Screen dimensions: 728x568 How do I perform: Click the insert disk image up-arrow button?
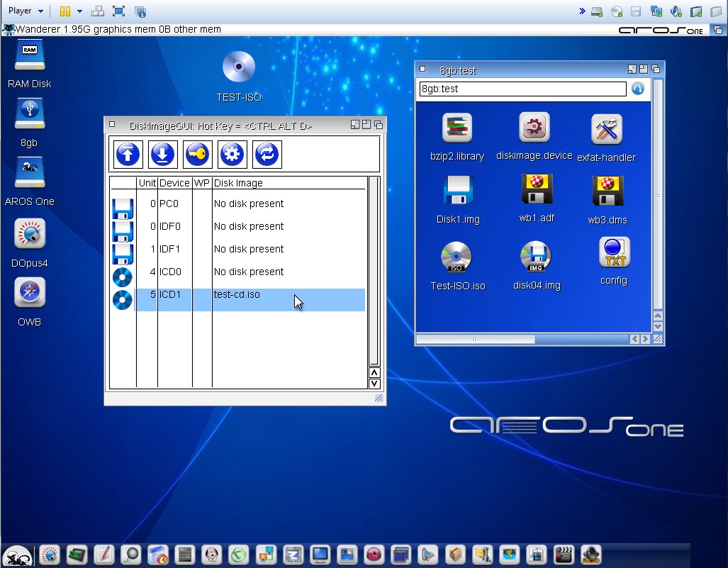[x=128, y=154]
